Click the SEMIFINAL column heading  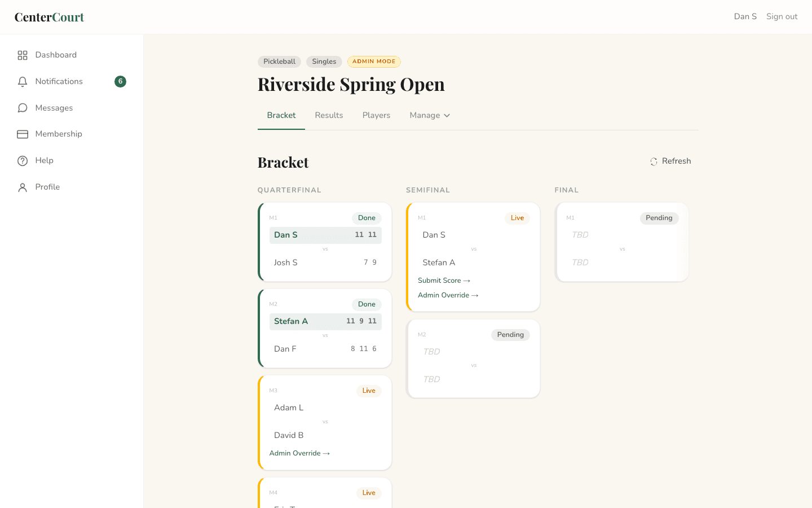(428, 190)
